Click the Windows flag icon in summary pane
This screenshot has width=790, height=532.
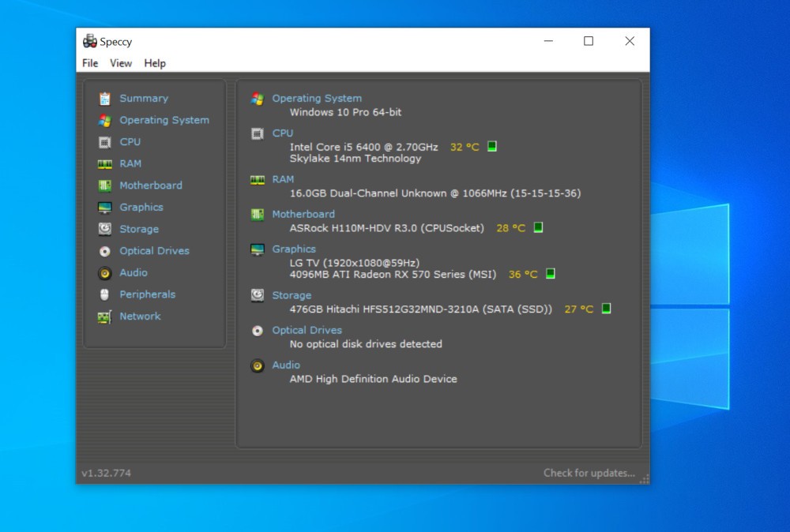tap(258, 99)
